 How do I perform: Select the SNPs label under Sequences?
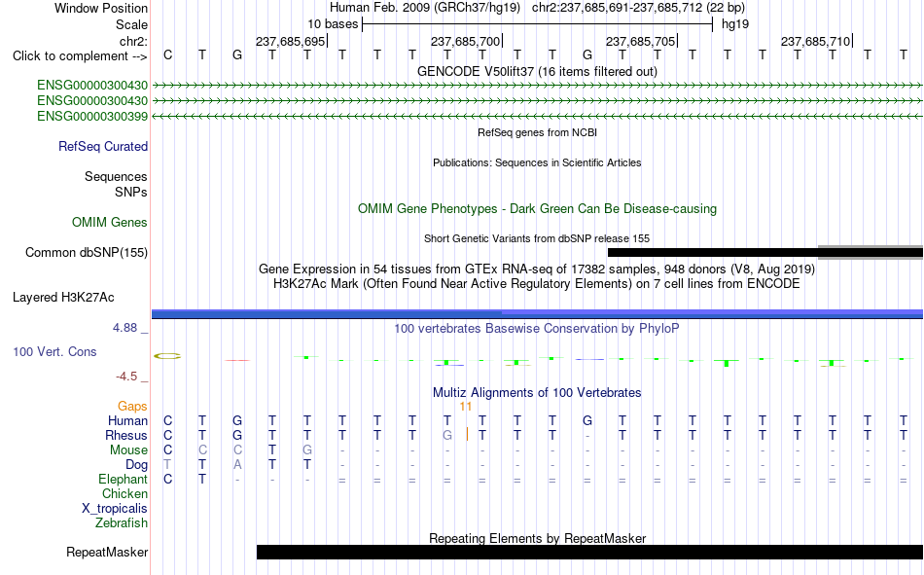[x=131, y=193]
